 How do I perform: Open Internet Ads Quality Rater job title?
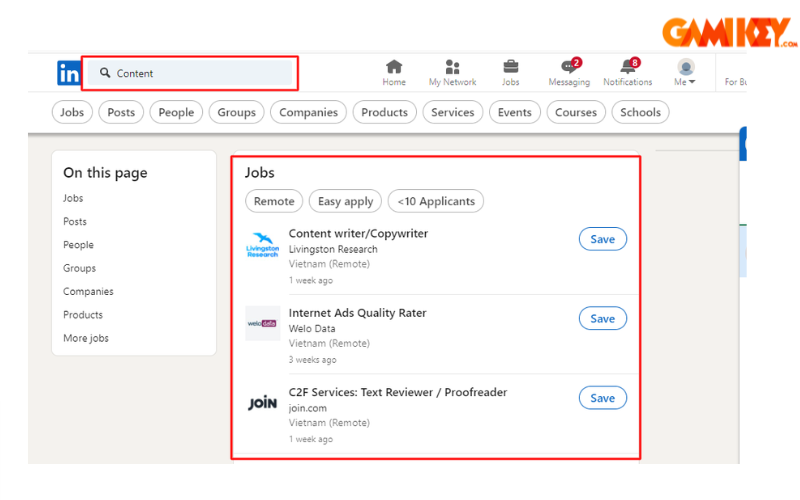[358, 313]
